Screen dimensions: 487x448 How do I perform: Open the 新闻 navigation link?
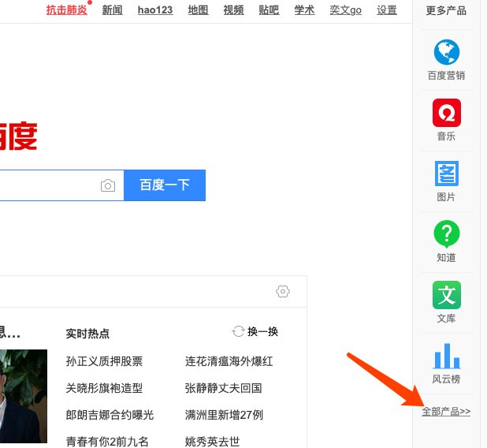(113, 10)
